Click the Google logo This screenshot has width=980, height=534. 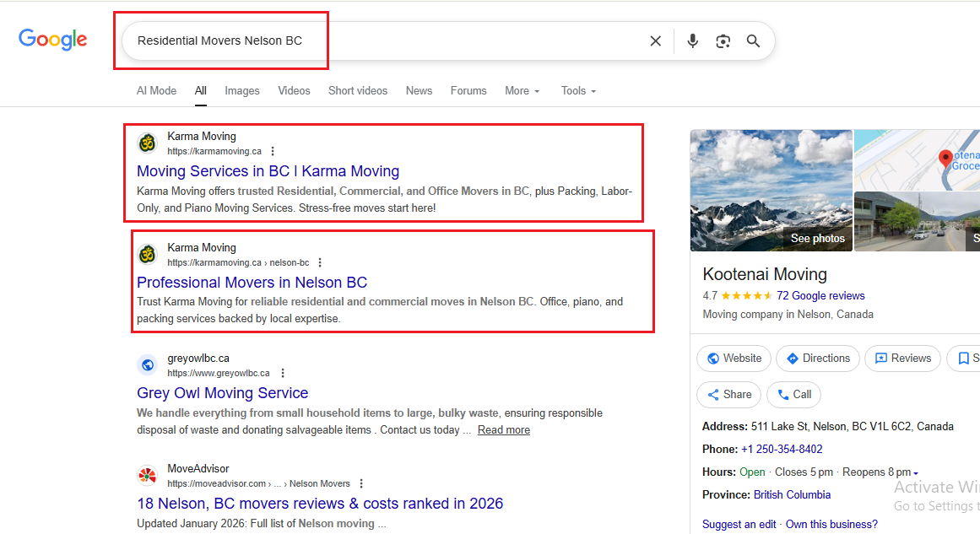click(53, 40)
